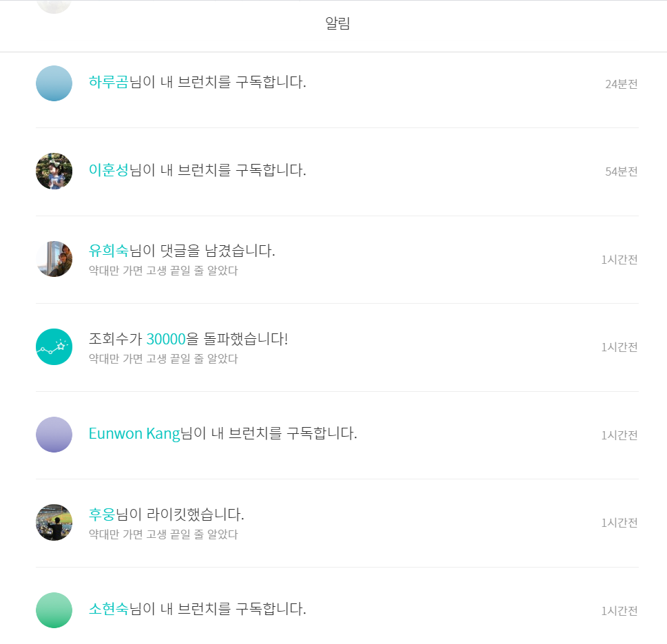
Task: Click 하루곰's profile avatar
Action: (x=54, y=83)
